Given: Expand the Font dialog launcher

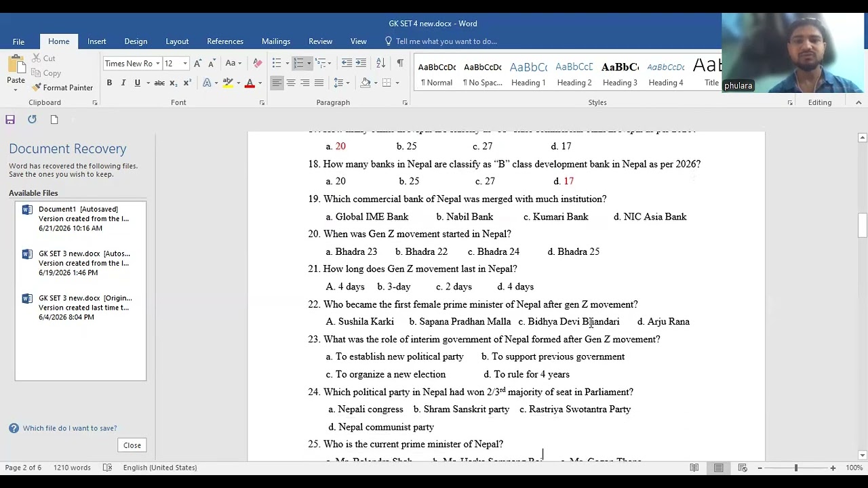Looking at the screenshot, I should (x=262, y=103).
